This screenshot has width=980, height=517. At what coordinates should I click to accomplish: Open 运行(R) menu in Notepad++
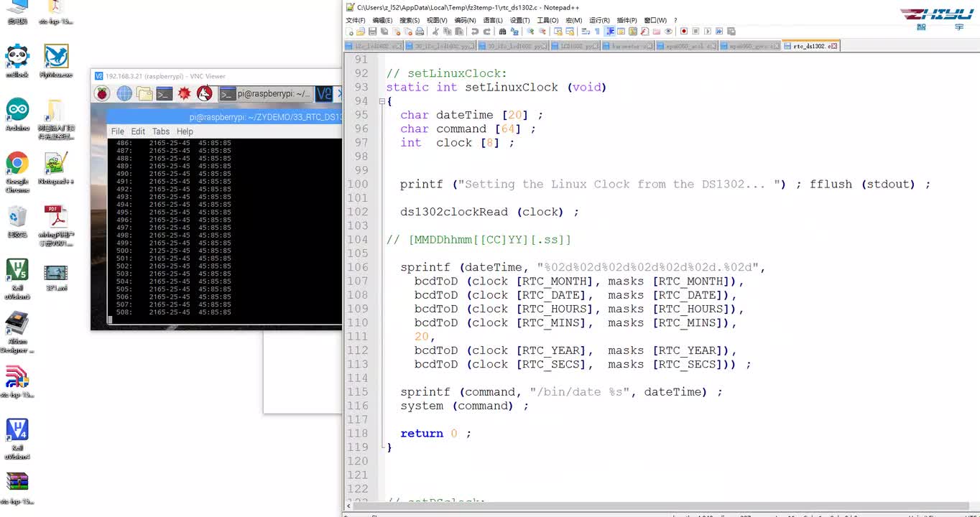point(599,20)
